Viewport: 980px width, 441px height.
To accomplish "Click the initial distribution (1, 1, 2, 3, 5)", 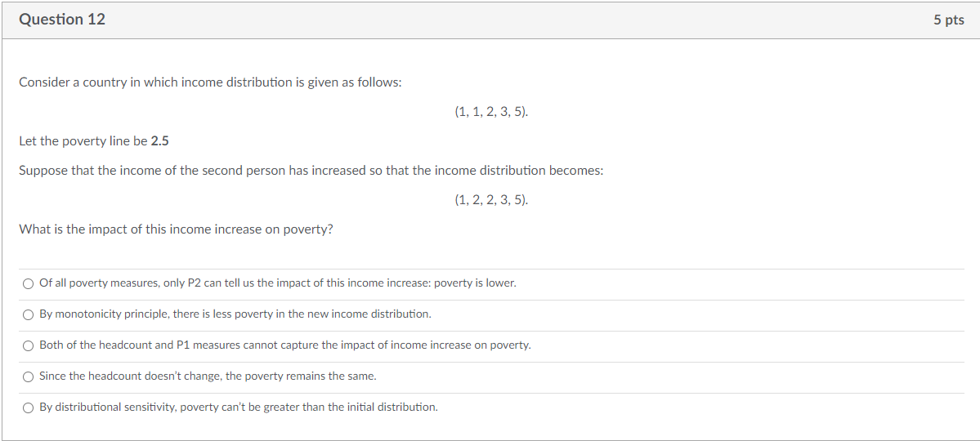I will point(491,113).
